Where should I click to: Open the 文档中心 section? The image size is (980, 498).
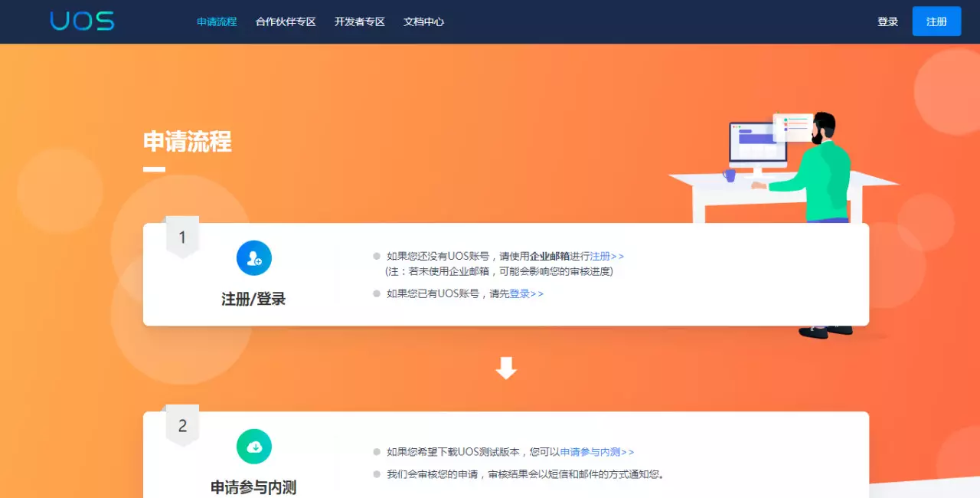pyautogui.click(x=423, y=21)
